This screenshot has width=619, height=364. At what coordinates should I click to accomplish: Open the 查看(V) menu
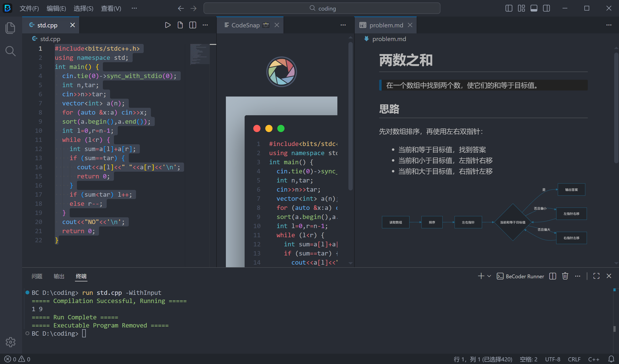tap(111, 9)
